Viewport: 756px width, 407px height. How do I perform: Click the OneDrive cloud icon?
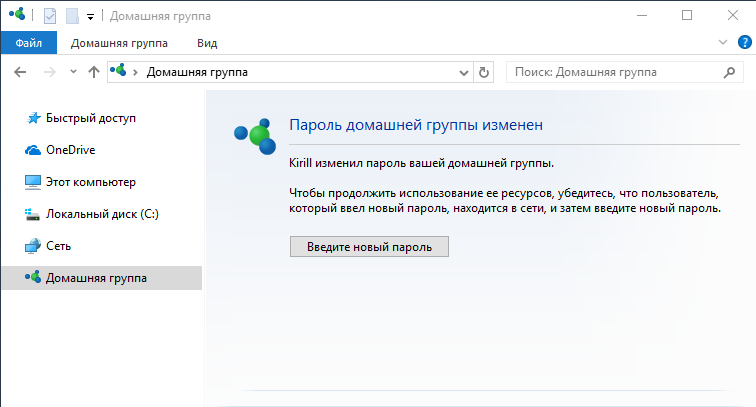click(x=33, y=150)
